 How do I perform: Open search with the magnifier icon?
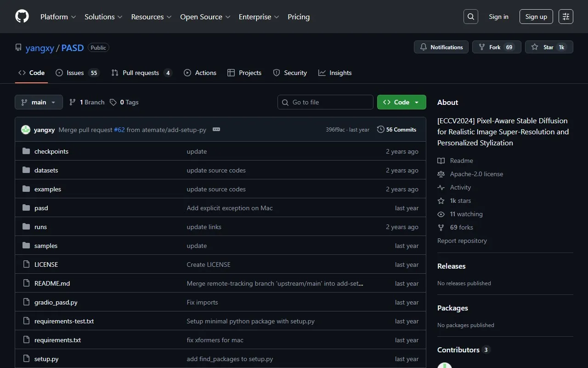[x=470, y=17]
